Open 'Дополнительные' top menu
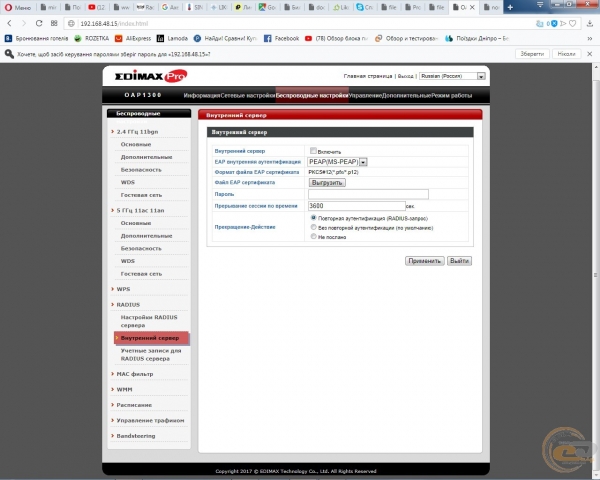The image size is (600, 480). click(x=406, y=95)
